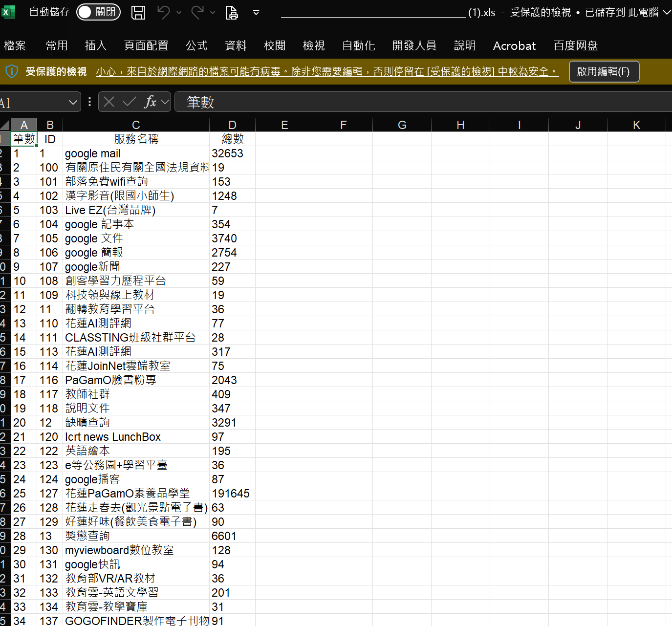
Task: Switch to the 開發人員 tab
Action: (414, 46)
